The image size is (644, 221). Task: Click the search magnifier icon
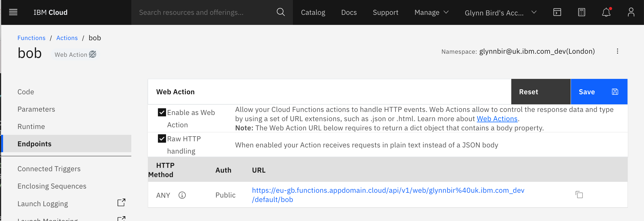click(x=281, y=12)
